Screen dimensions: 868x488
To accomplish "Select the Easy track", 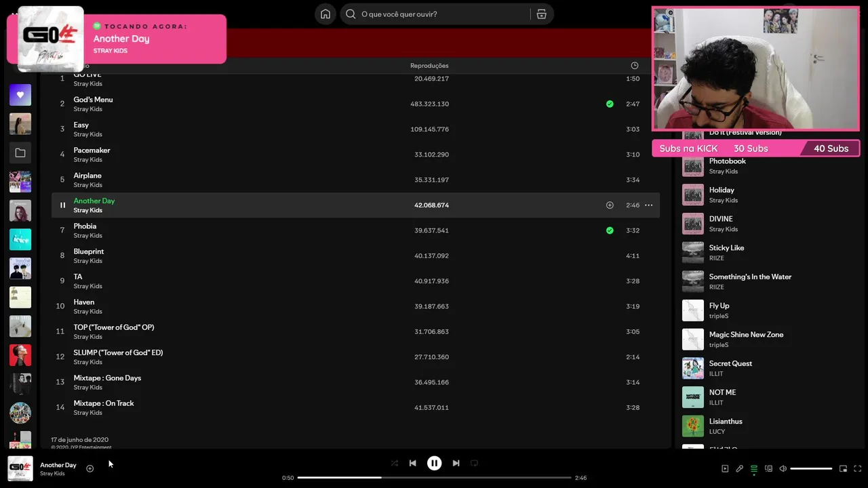I will [x=81, y=125].
